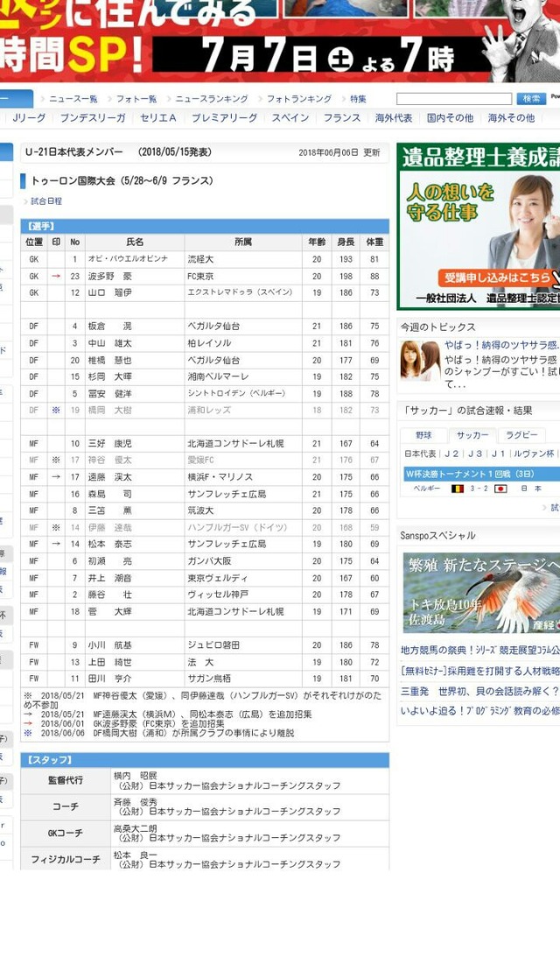The image size is (560, 957).
Task: Open the フォトランキング link
Action: pos(299,99)
